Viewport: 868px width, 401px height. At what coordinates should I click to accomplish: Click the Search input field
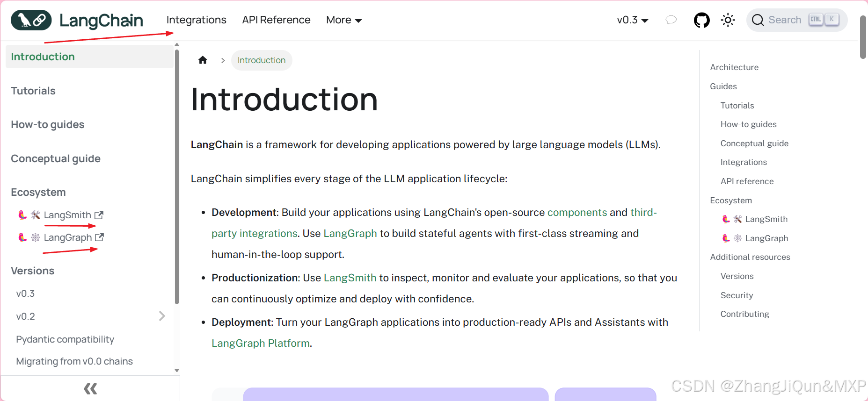coord(796,20)
